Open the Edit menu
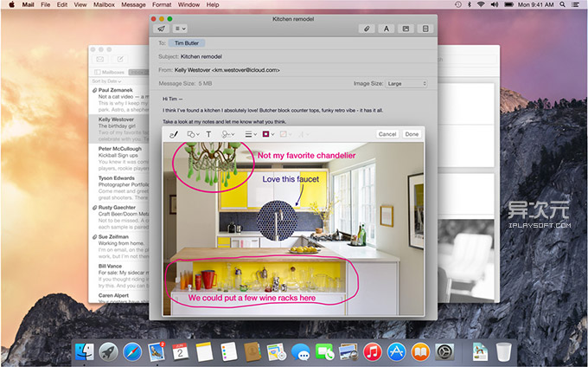Screen dimensions: 588x367 (x=62, y=4)
